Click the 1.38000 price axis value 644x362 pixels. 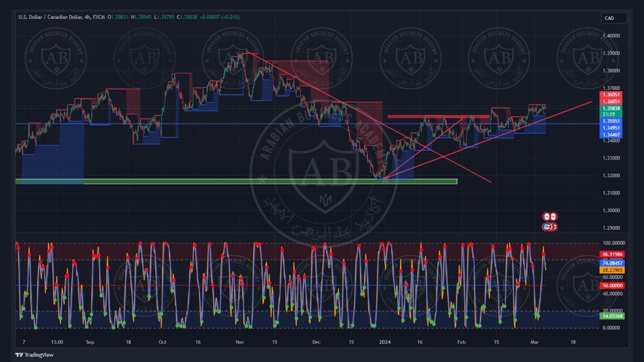click(612, 71)
